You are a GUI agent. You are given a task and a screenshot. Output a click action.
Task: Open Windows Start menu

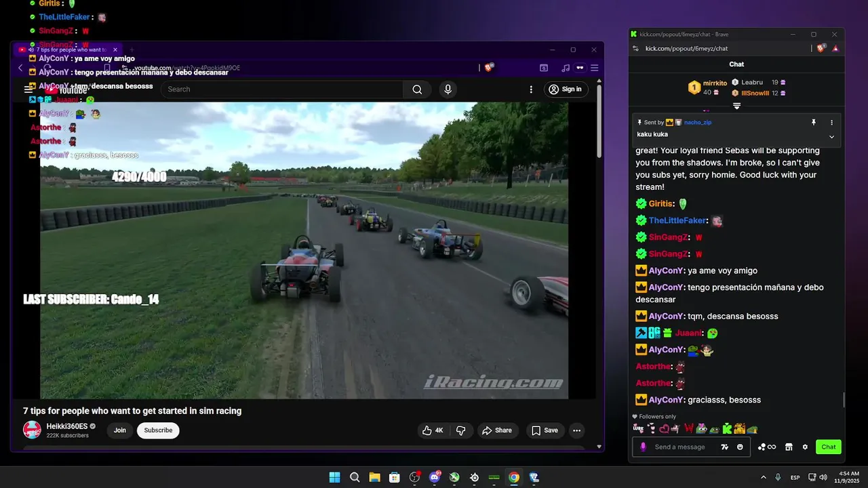[x=334, y=477]
